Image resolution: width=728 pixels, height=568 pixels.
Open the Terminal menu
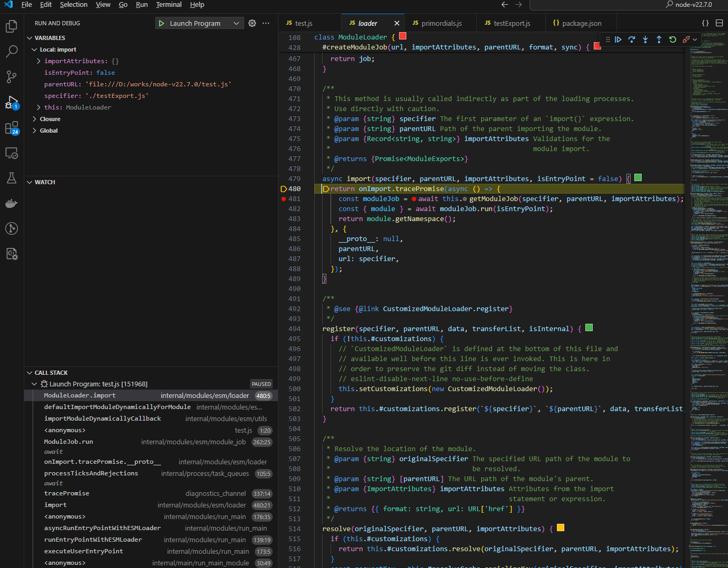(x=168, y=5)
